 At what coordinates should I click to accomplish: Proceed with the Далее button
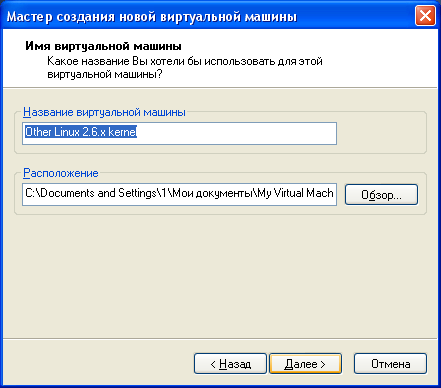[x=305, y=364]
